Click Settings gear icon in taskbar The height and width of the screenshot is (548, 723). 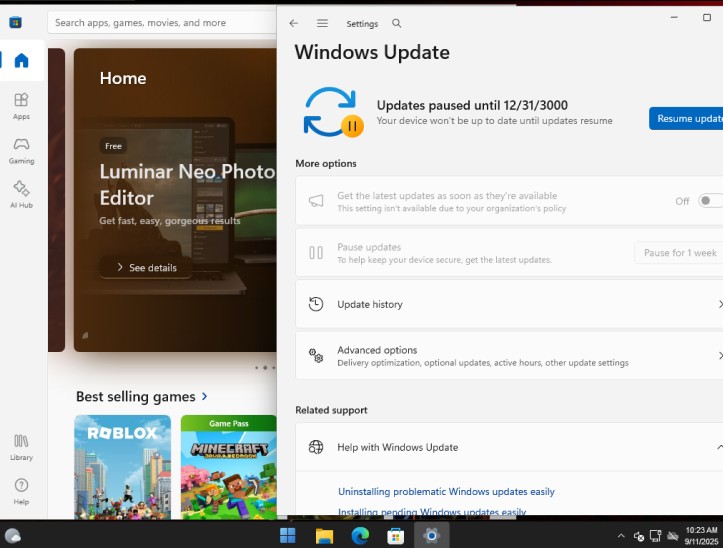point(432,536)
